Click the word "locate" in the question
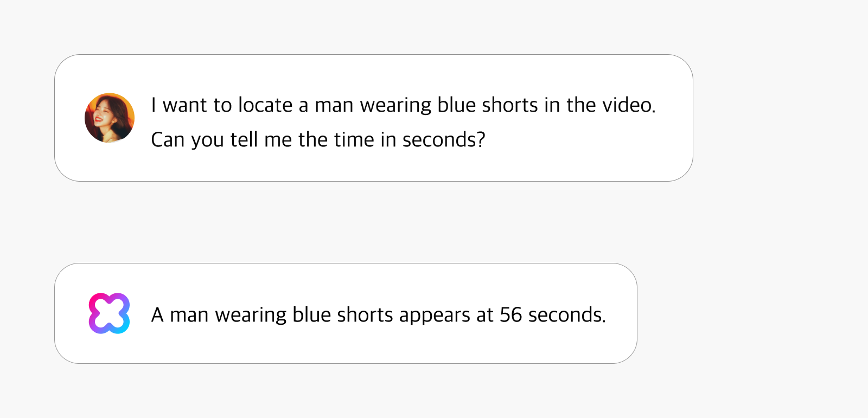This screenshot has width=868, height=418. (266, 105)
